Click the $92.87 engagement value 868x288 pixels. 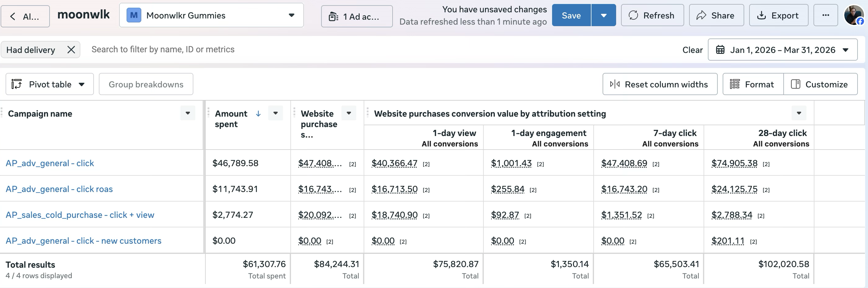point(505,215)
